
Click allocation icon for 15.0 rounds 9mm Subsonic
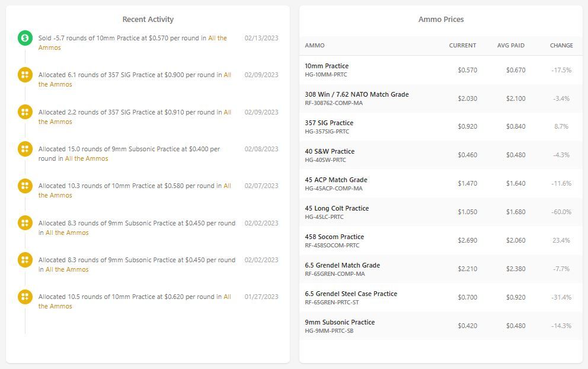[x=25, y=149]
